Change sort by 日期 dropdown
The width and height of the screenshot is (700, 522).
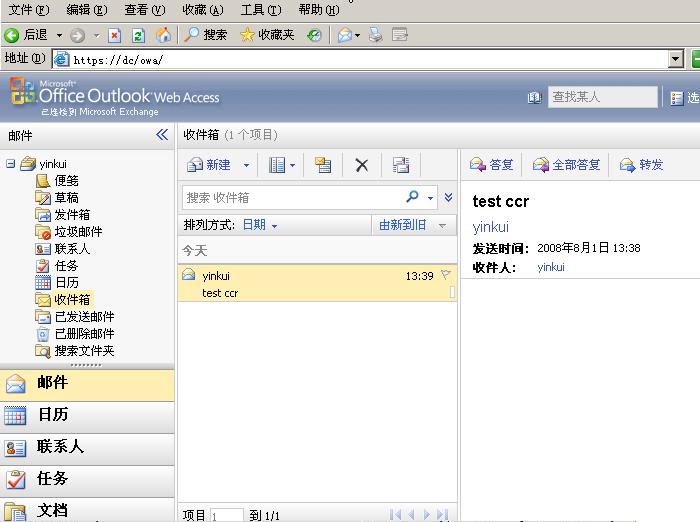260,225
